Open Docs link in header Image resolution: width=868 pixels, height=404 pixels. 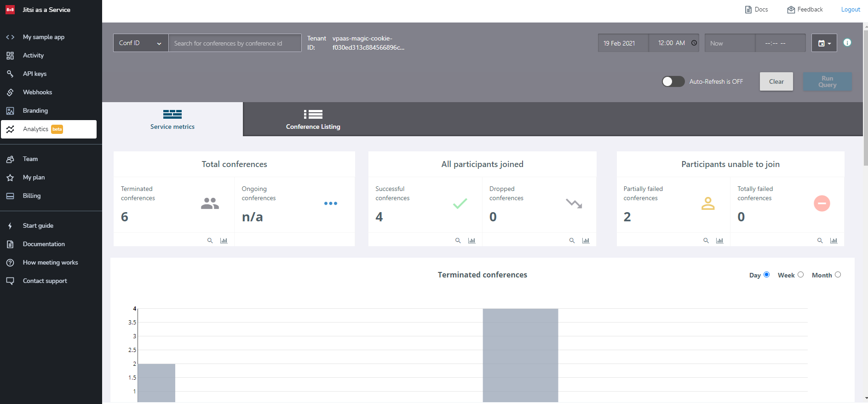click(x=756, y=9)
